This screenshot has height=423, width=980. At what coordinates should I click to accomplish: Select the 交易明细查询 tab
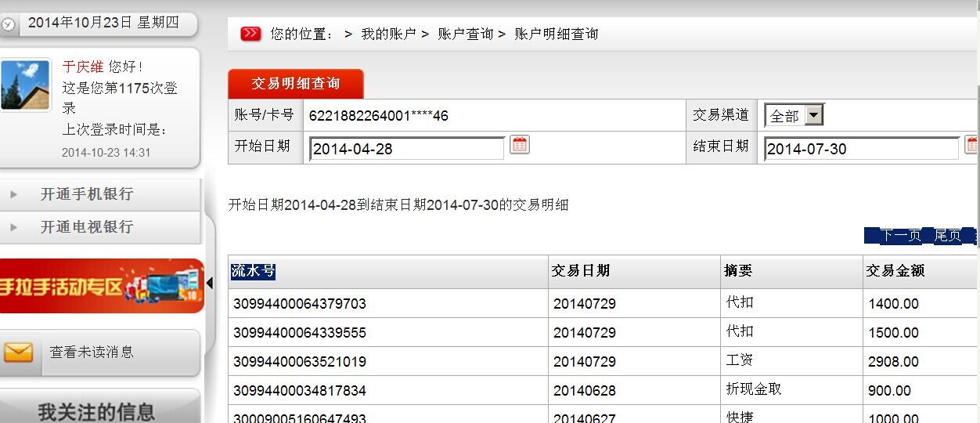coord(296,84)
